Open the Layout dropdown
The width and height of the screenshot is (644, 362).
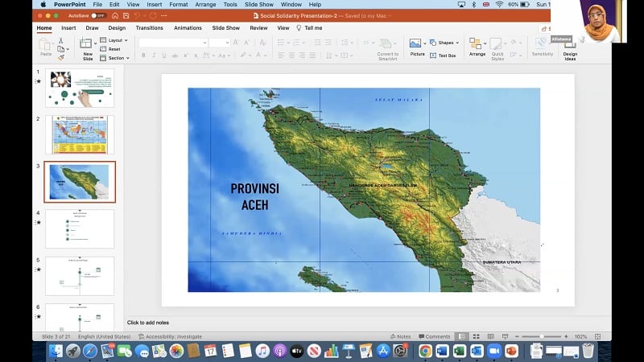[x=117, y=39]
